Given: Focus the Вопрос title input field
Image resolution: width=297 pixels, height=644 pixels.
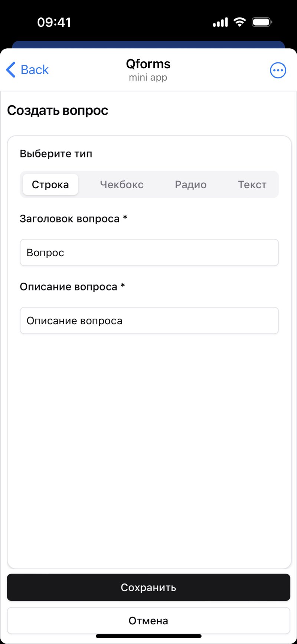Looking at the screenshot, I should coord(149,253).
